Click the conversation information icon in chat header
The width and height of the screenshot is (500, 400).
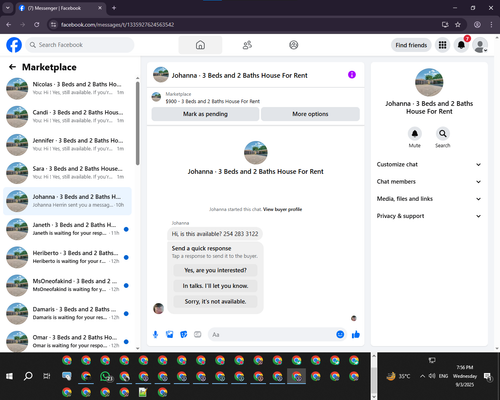[x=352, y=75]
